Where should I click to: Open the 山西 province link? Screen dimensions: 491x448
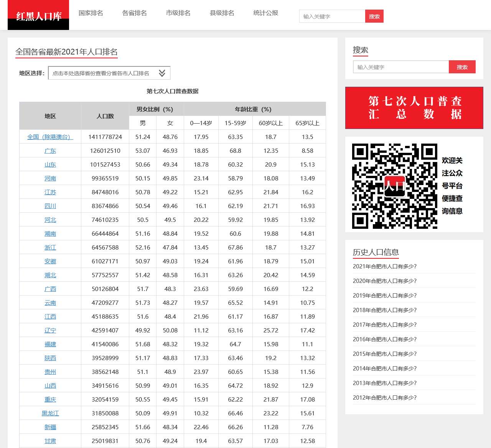(50, 386)
